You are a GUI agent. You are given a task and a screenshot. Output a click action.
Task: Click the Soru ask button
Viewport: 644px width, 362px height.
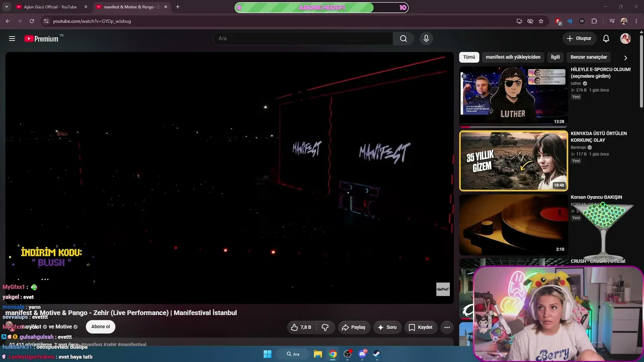tap(387, 327)
